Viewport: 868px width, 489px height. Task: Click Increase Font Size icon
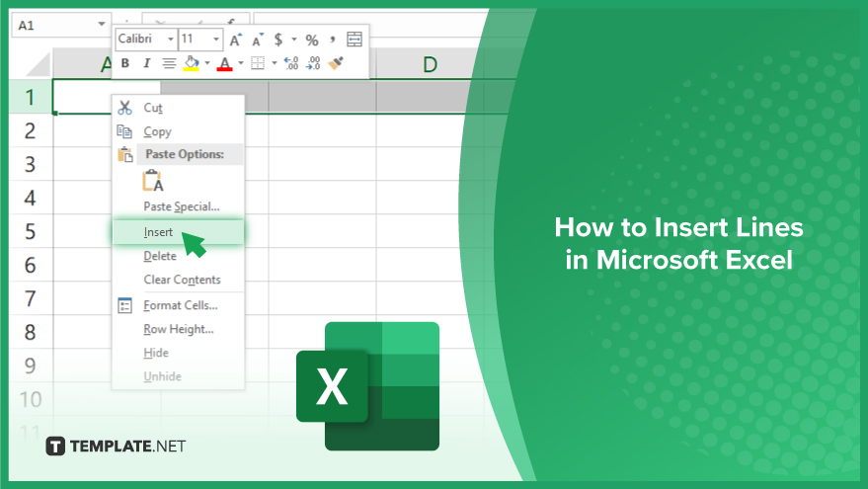point(236,40)
